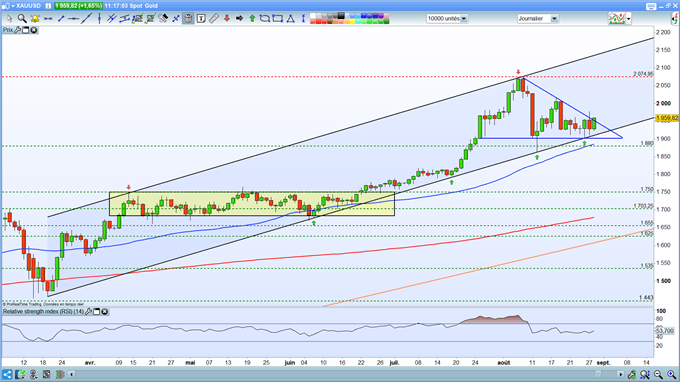Viewport: 680px width, 382px height.
Task: Select the arrow cursor tool
Action: 9,19
